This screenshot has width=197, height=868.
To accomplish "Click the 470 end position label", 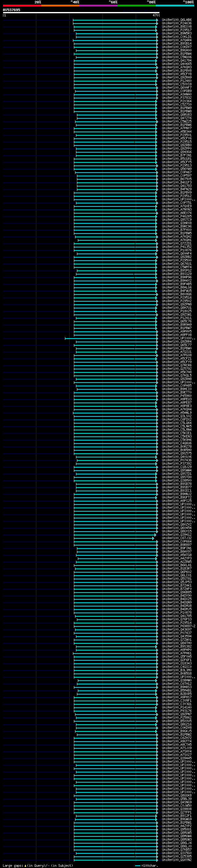I will point(155,15).
